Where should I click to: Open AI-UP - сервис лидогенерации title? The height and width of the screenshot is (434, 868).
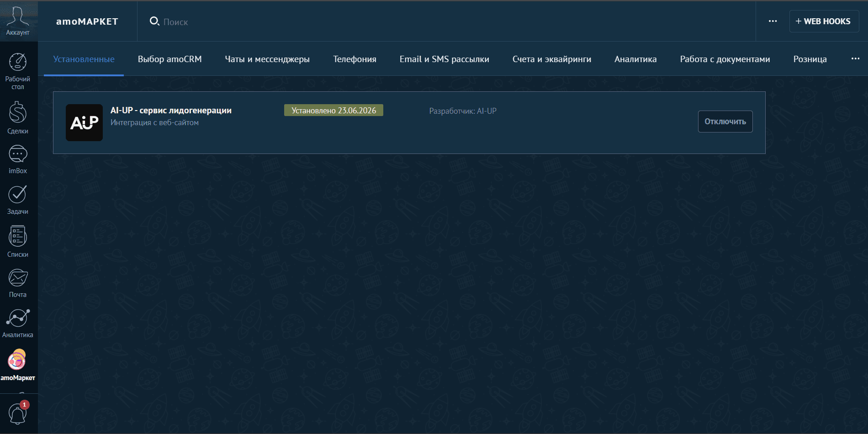[171, 110]
